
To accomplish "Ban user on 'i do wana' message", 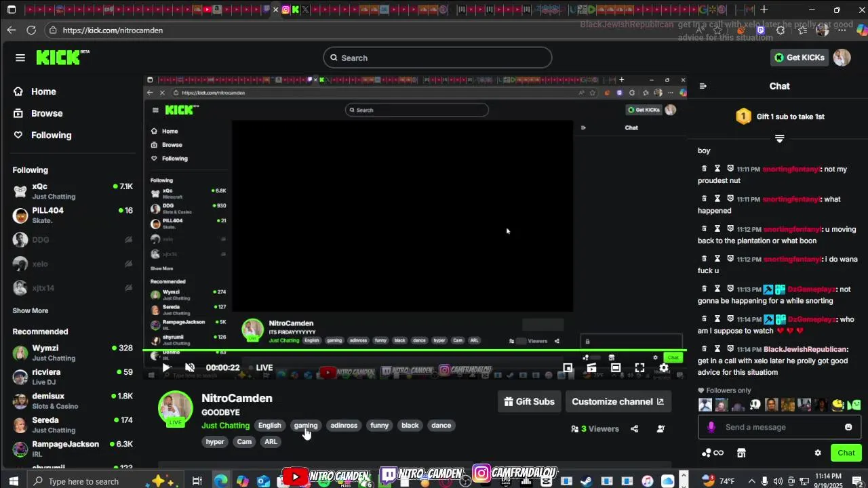I will 730,259.
